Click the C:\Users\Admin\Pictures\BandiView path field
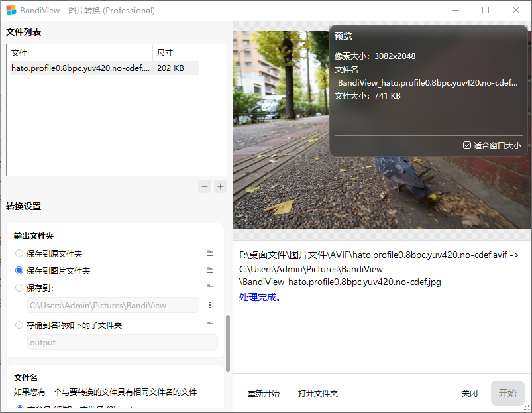The width and height of the screenshot is (532, 413). (x=113, y=305)
